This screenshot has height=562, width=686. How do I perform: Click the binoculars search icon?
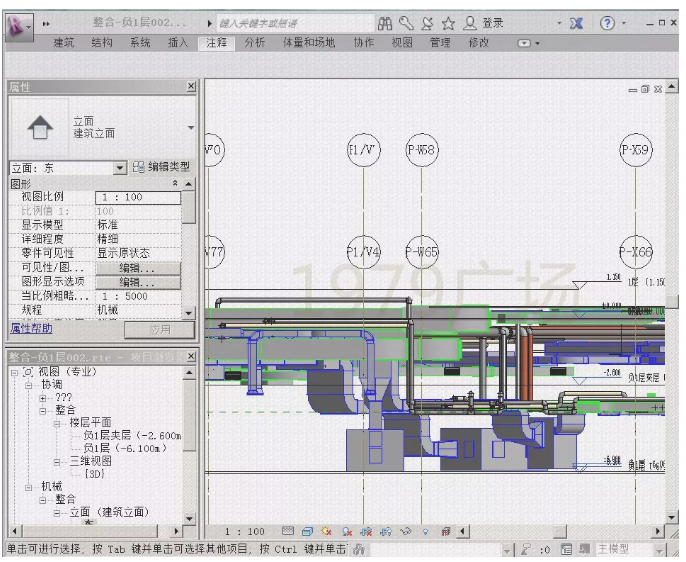coord(385,23)
